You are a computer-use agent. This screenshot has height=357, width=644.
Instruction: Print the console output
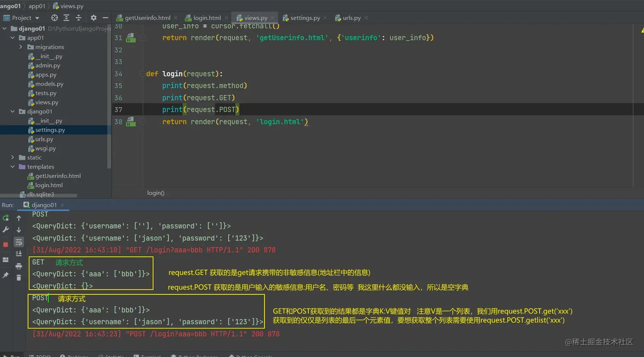[x=19, y=266]
